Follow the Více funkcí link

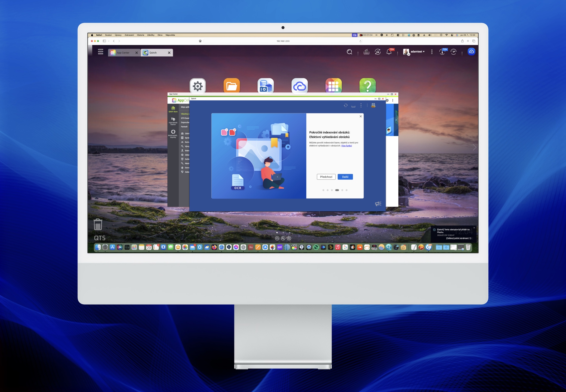pyautogui.click(x=346, y=146)
